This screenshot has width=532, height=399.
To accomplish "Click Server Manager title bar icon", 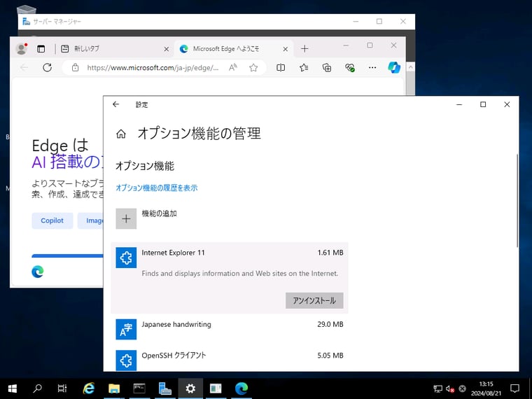I will coord(26,22).
